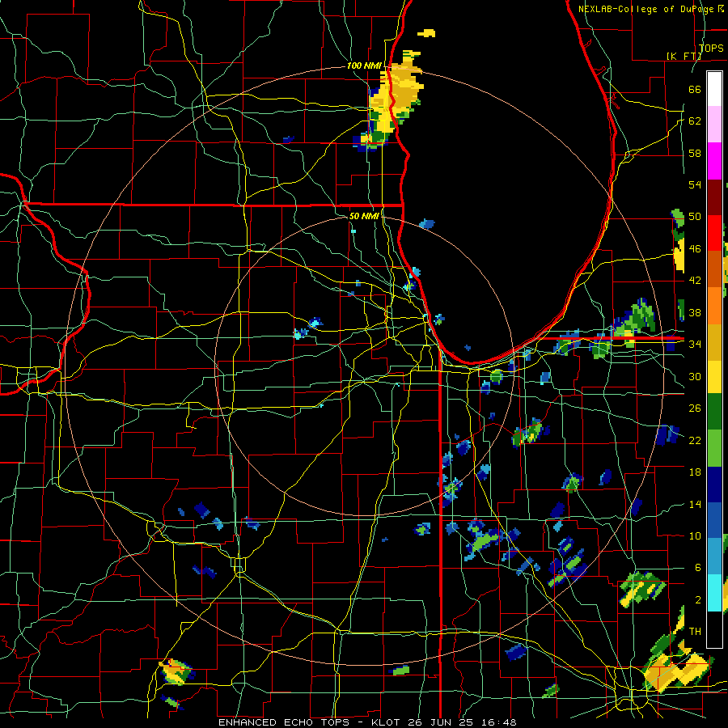Click the legend value "46"
The width and height of the screenshot is (728, 728).
click(695, 249)
